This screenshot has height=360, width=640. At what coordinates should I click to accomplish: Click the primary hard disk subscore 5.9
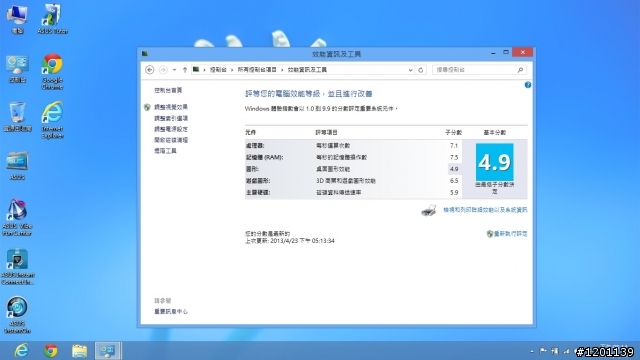pos(454,192)
